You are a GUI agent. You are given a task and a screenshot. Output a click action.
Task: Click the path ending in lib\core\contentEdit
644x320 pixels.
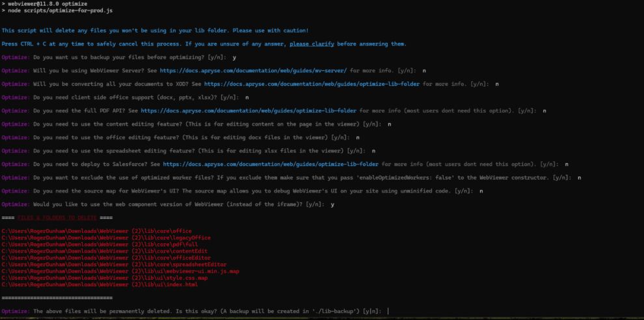point(104,251)
